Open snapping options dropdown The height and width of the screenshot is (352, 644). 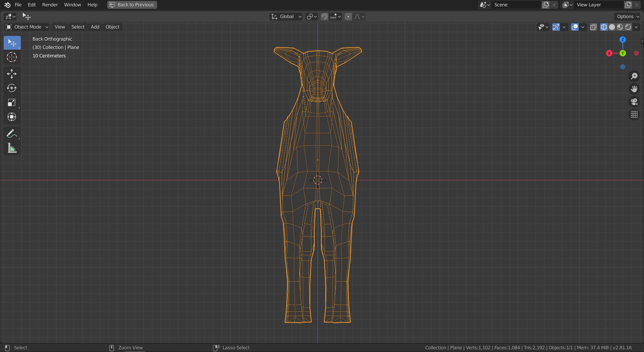pos(335,16)
